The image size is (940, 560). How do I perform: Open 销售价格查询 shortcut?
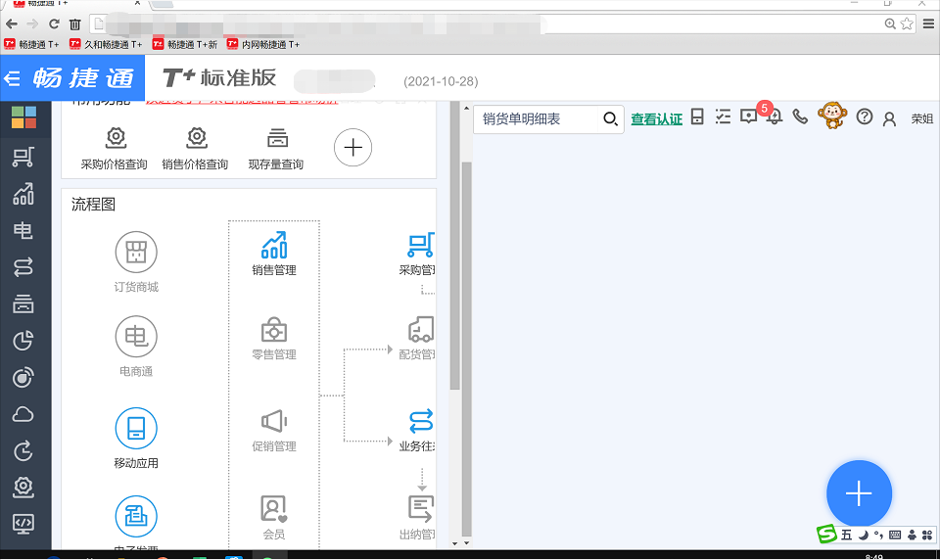pyautogui.click(x=196, y=149)
